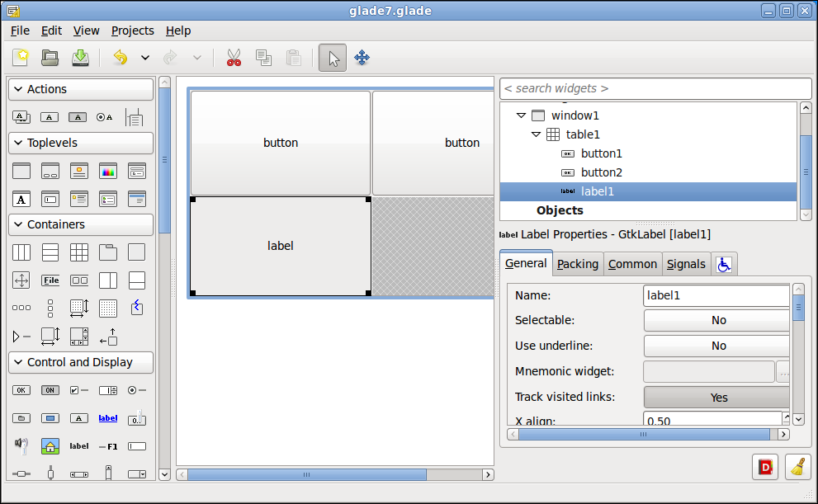818x504 pixels.
Task: Open the File menu
Action: click(21, 31)
